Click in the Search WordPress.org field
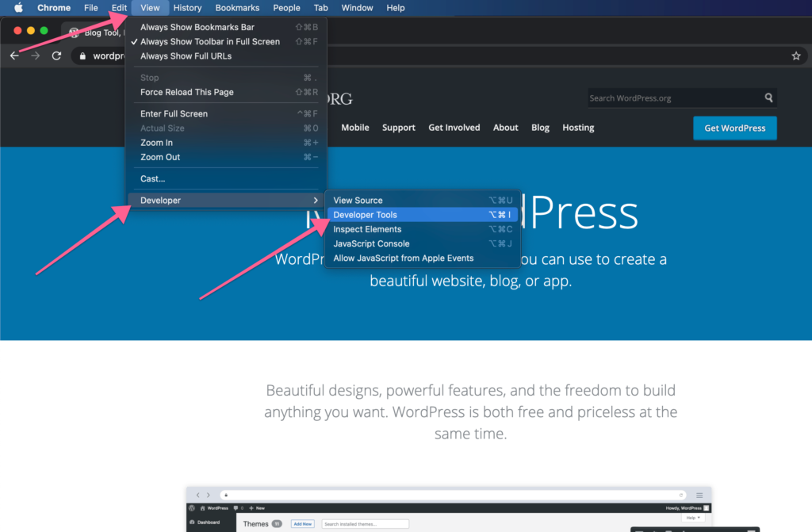The width and height of the screenshot is (812, 532). tap(674, 98)
